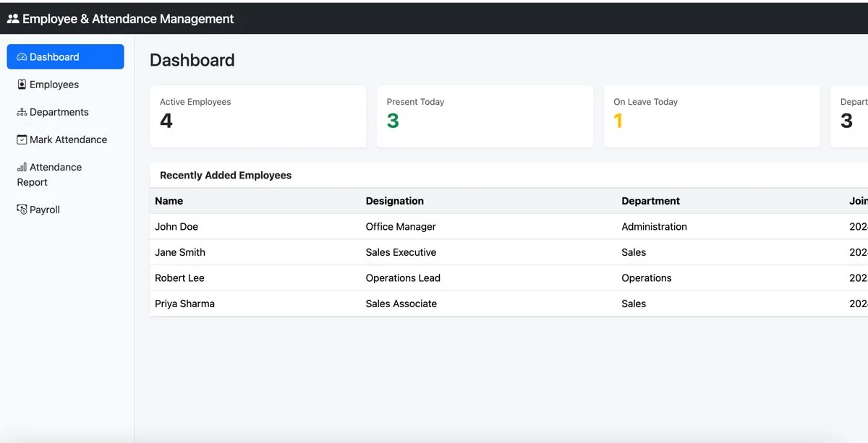Click the Employees badge icon
868x443 pixels.
tap(22, 85)
